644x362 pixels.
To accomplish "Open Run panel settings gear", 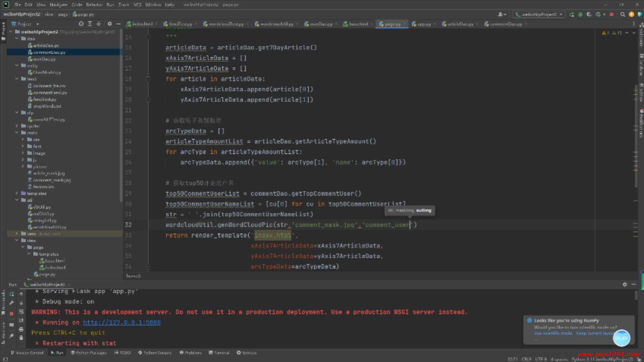I will 625,284.
